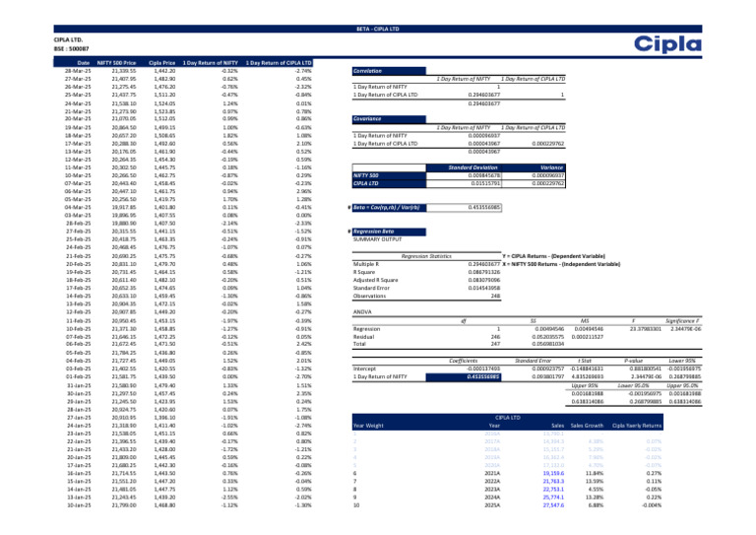Select the date cell "05-Feb-25"
Image resolution: width=756 pixels, height=535 pixels.
click(x=78, y=353)
